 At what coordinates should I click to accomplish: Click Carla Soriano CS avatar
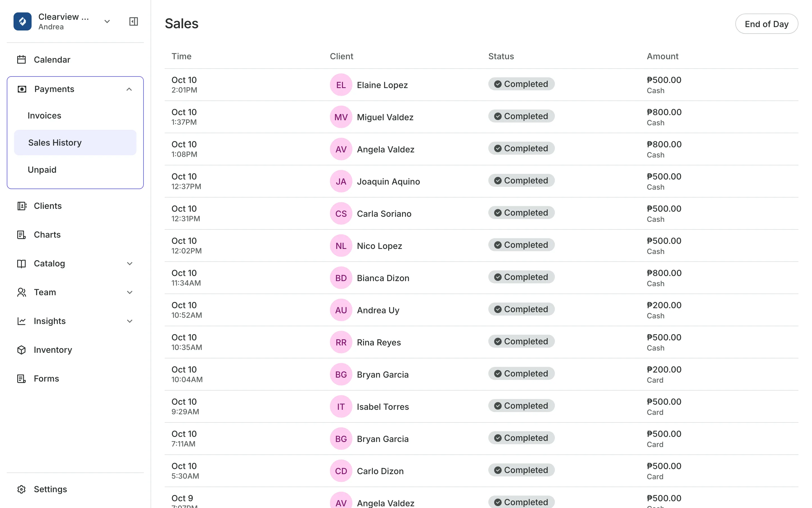pyautogui.click(x=341, y=213)
